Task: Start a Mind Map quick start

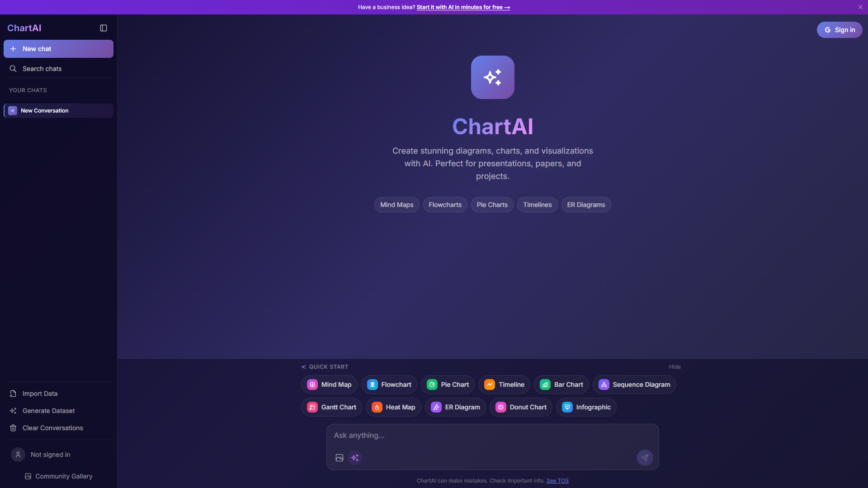Action: click(x=329, y=385)
